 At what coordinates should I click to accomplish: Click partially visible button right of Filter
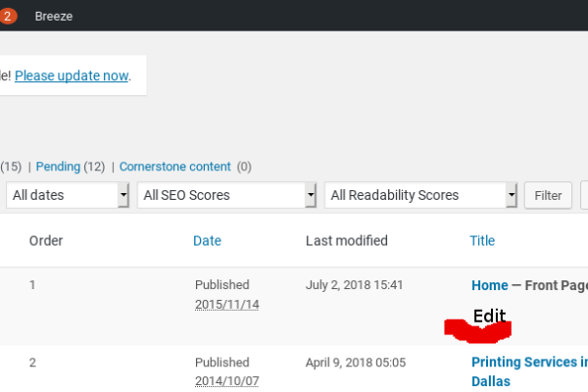pyautogui.click(x=584, y=195)
